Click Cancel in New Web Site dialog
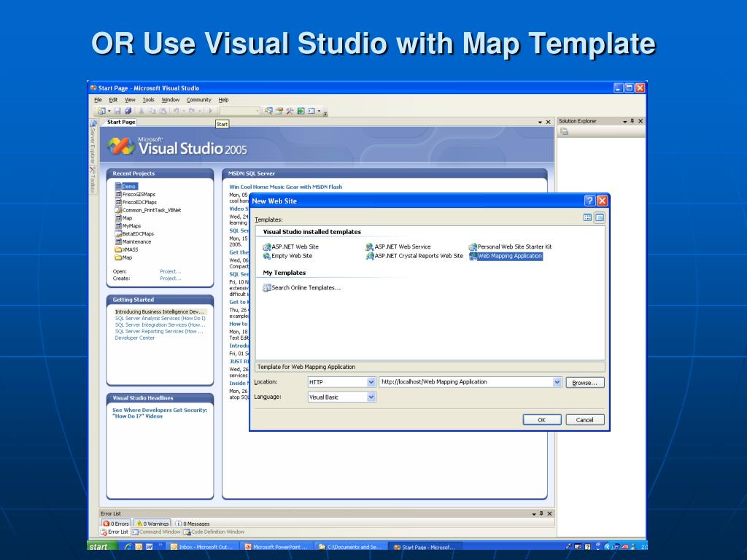 [585, 419]
